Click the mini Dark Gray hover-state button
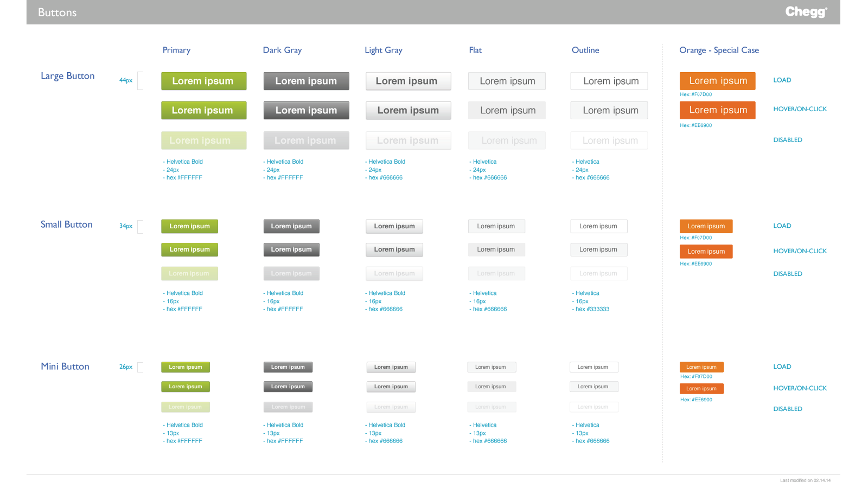Image resolution: width=868 pixels, height=488 pixels. coord(288,387)
